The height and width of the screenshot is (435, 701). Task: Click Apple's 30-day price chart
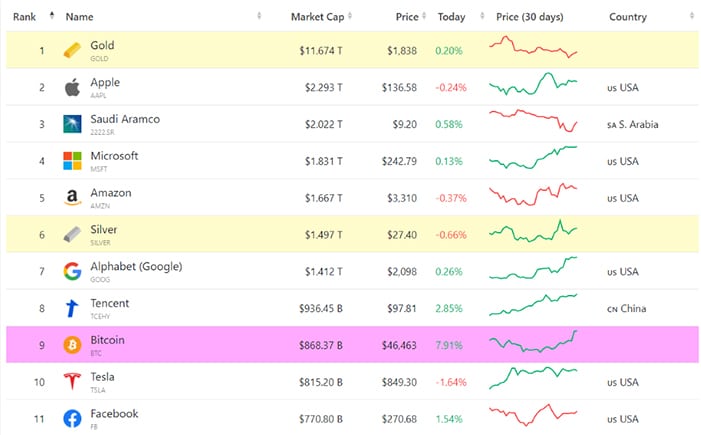click(533, 84)
